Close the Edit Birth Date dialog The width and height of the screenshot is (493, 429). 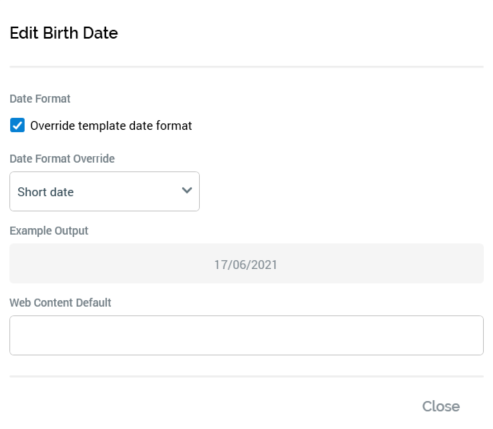coord(441,406)
